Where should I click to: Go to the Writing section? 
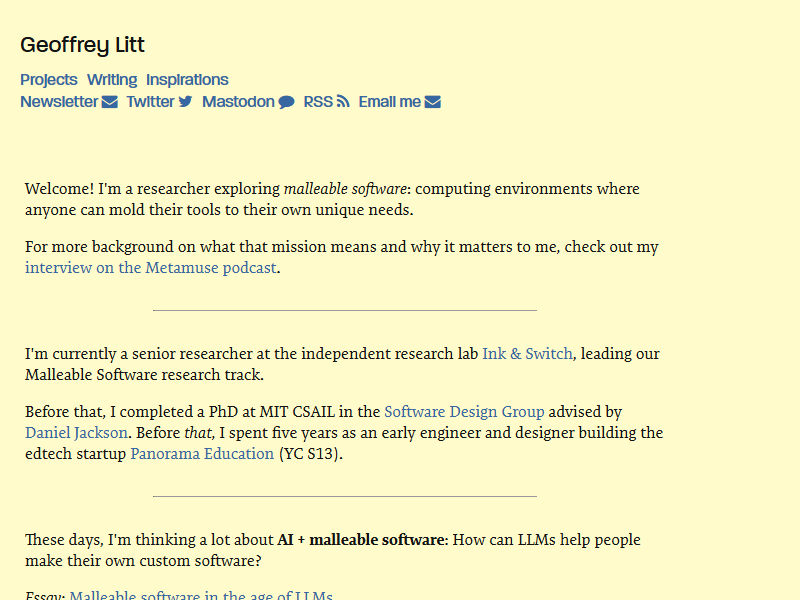click(112, 80)
